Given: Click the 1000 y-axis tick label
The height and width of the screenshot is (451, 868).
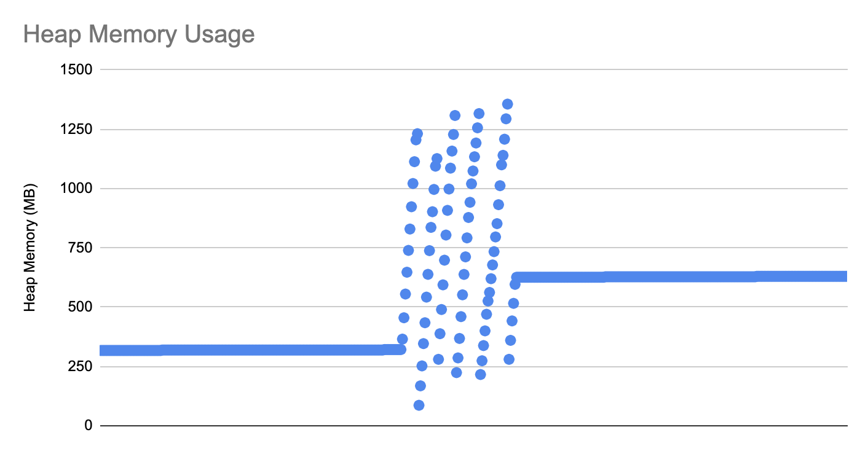Looking at the screenshot, I should pos(76,189).
